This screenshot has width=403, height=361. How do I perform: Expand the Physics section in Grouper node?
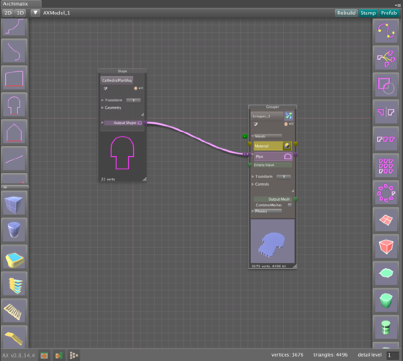[x=253, y=211]
